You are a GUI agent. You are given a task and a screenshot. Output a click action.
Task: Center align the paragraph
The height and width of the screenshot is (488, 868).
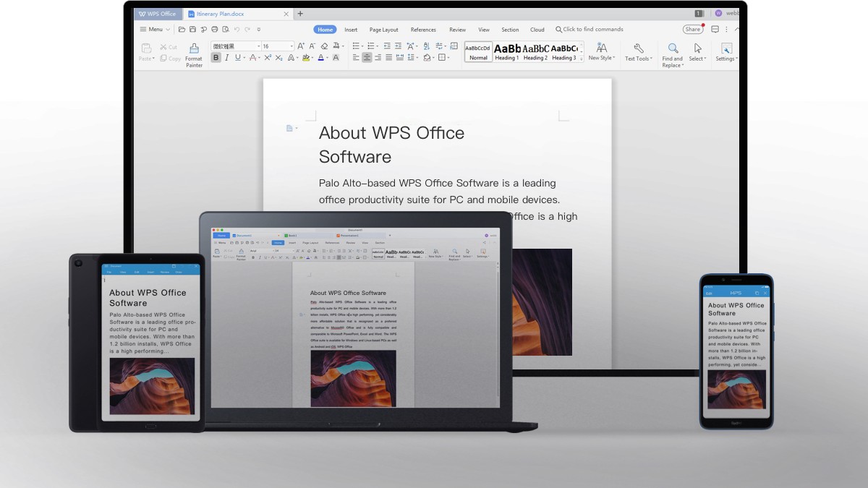[367, 57]
